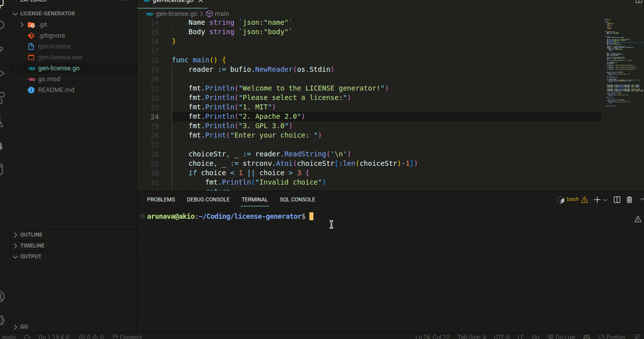This screenshot has height=339, width=644.
Task: Select the TERMINAL tab
Action: (254, 200)
